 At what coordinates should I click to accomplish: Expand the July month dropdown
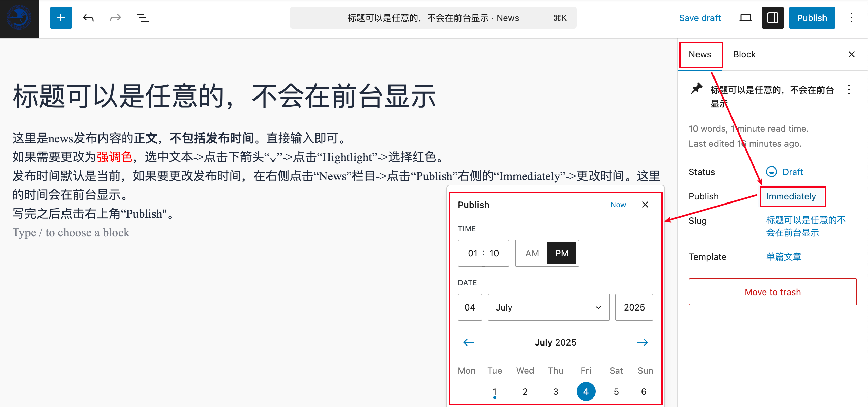pyautogui.click(x=548, y=307)
